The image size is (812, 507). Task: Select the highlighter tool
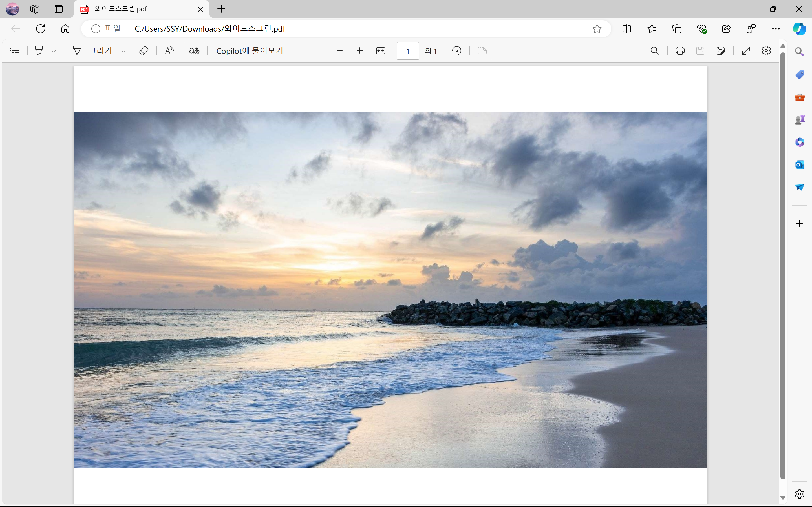(x=39, y=51)
